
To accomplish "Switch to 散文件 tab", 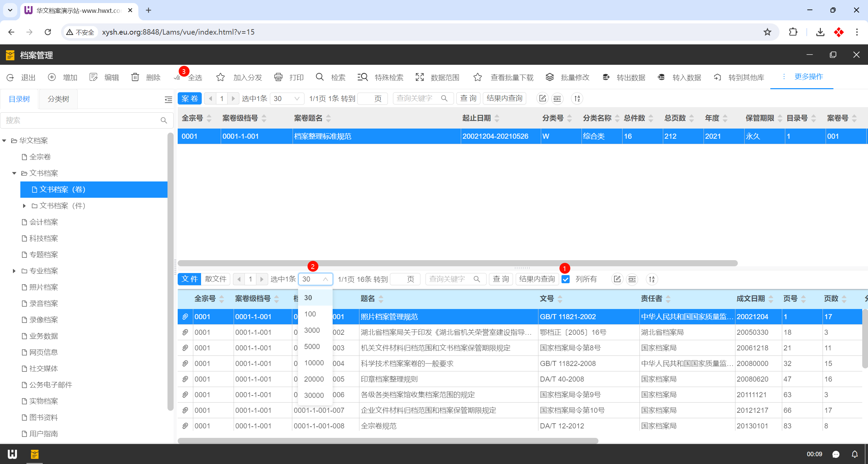I will point(216,279).
